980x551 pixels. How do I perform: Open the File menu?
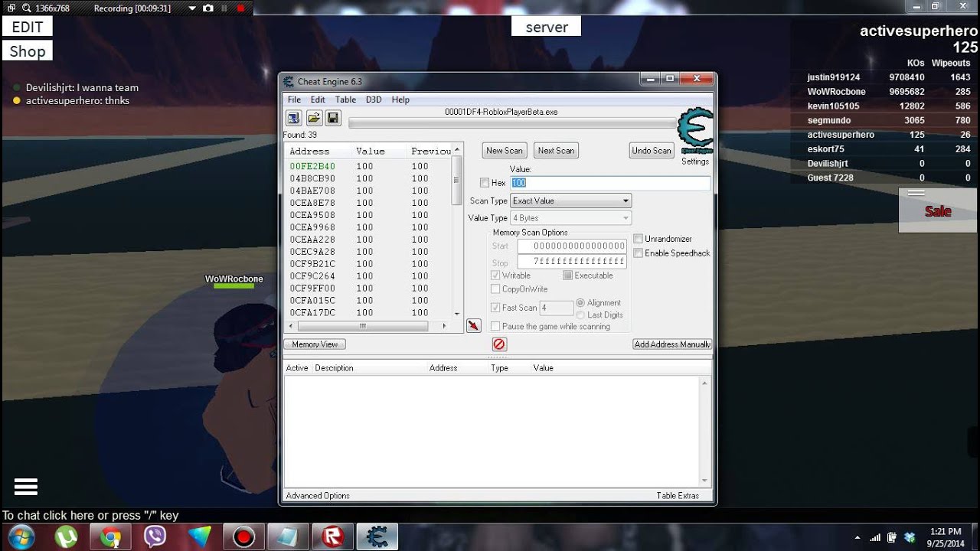click(294, 99)
